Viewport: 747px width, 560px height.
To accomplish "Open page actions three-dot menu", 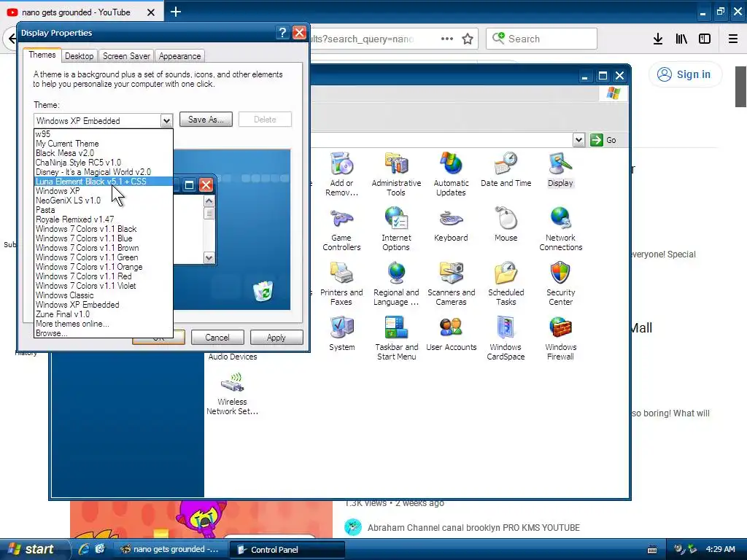I will 447,39.
